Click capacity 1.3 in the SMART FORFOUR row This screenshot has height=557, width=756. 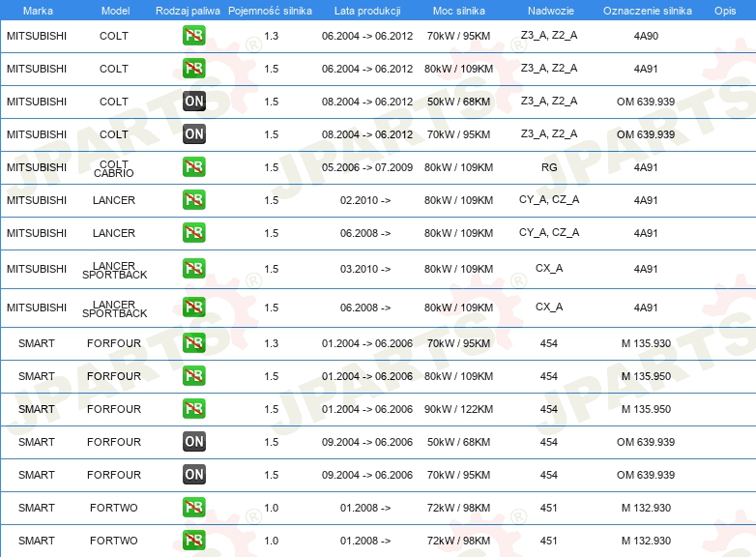[271, 343]
